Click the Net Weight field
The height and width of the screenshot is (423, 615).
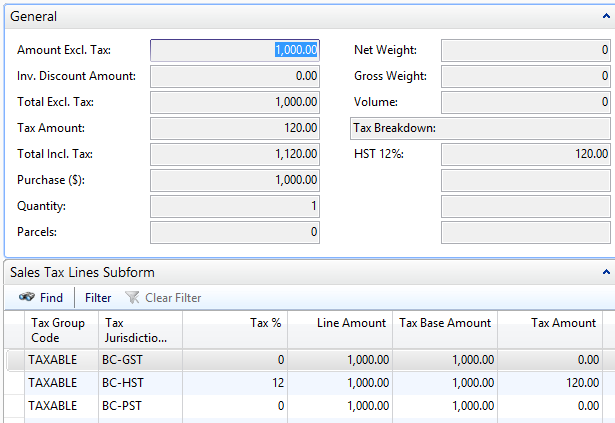(x=526, y=50)
